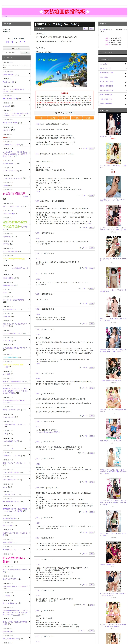This screenshot has height=644, width=129.
Task: Open thread 女装娘桐島元子
Action: click(x=14, y=194)
